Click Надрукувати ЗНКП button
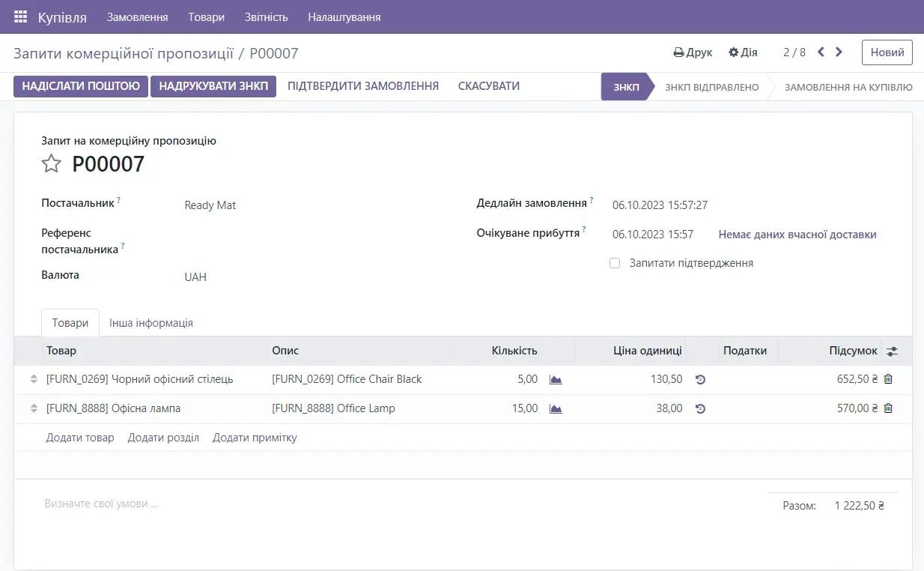The image size is (924, 571). pos(213,86)
